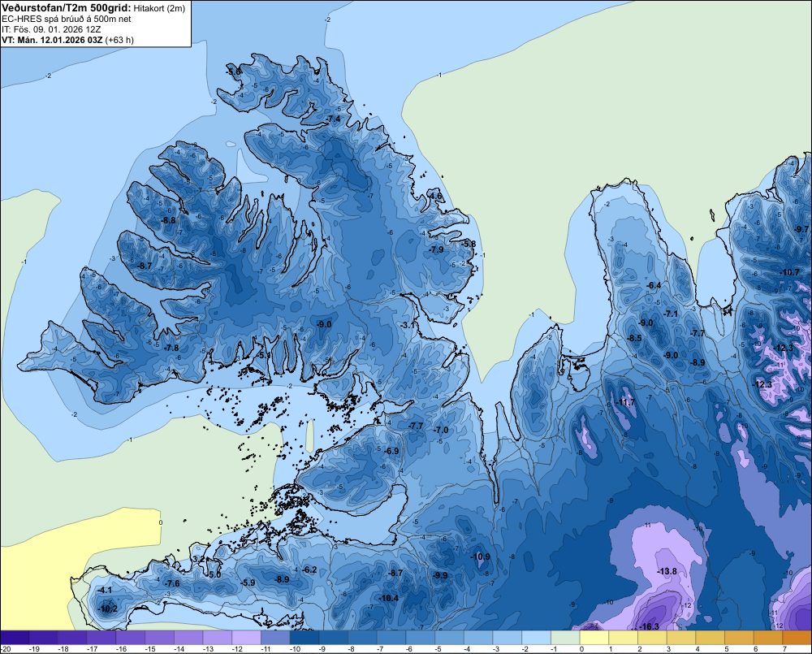
Task: Click the -4.6 temperature label
Action: coord(435,197)
